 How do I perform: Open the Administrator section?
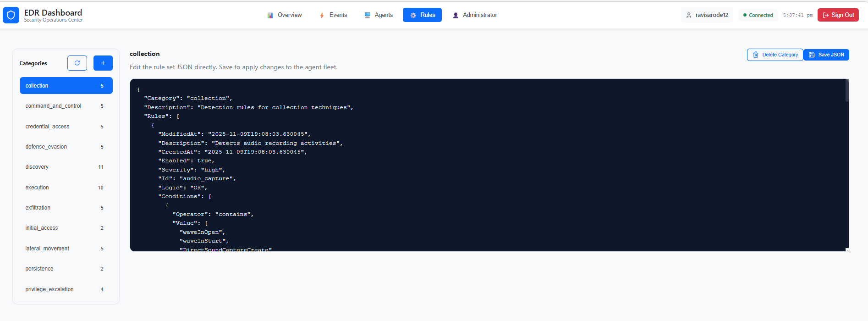pos(475,15)
